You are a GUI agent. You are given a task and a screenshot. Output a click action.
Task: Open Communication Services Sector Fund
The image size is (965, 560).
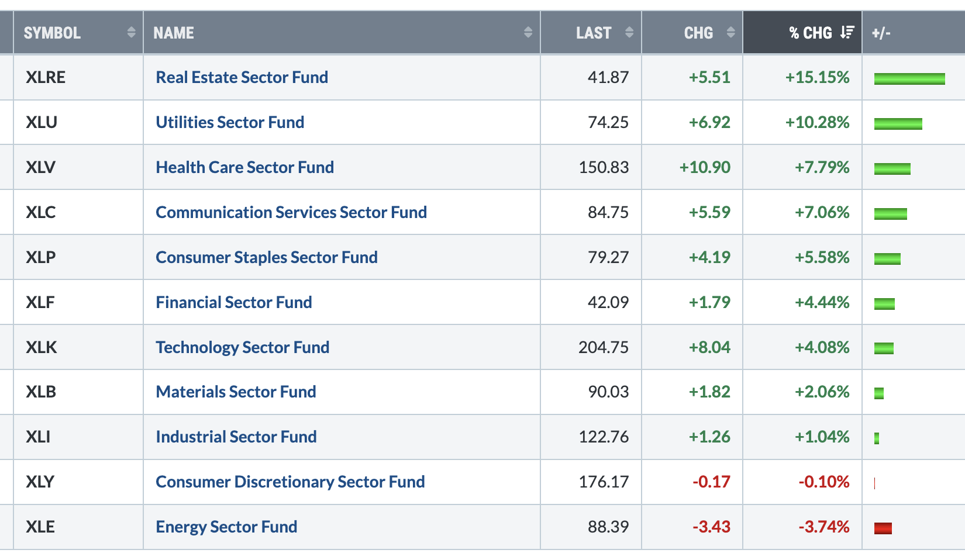291,212
